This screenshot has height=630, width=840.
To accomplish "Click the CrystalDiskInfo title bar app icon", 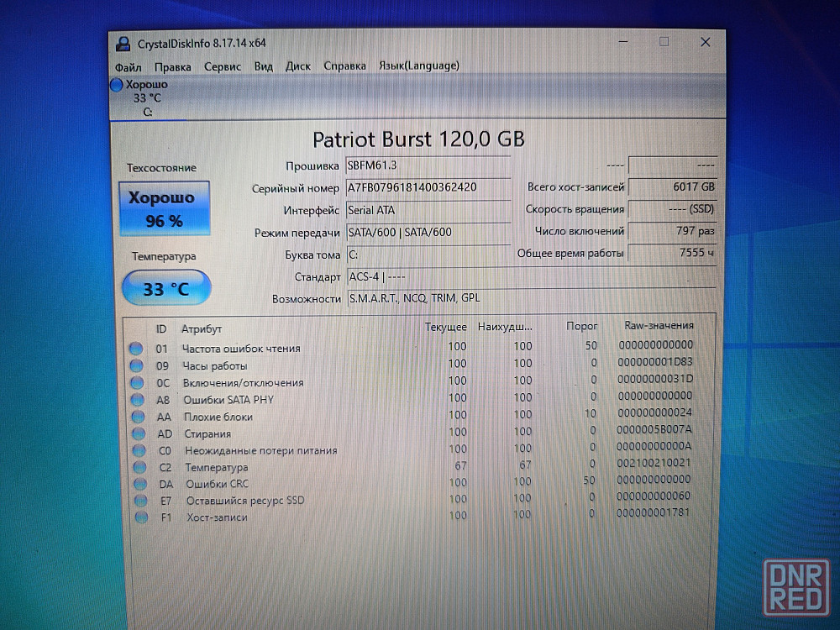I will [x=123, y=43].
